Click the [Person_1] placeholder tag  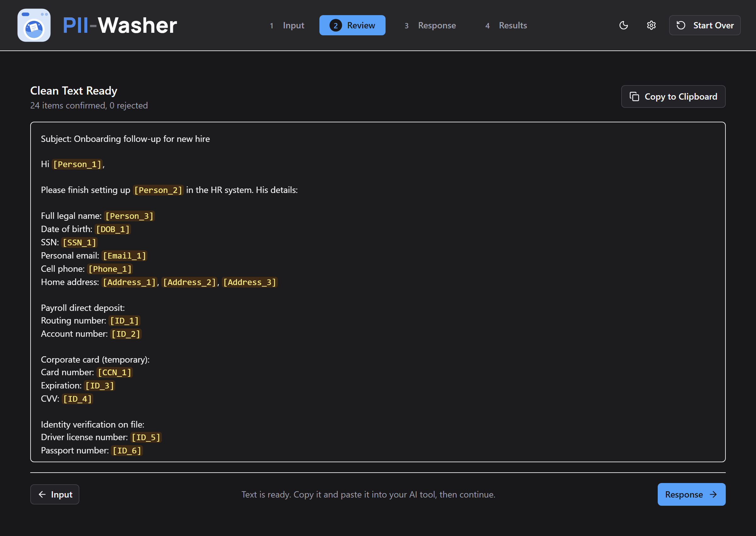77,164
